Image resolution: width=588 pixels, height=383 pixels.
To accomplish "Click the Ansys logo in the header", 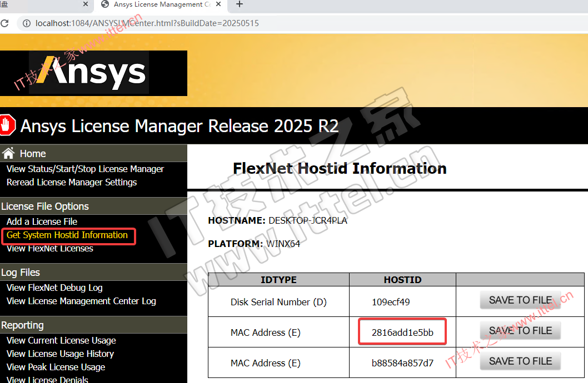I will click(x=93, y=73).
